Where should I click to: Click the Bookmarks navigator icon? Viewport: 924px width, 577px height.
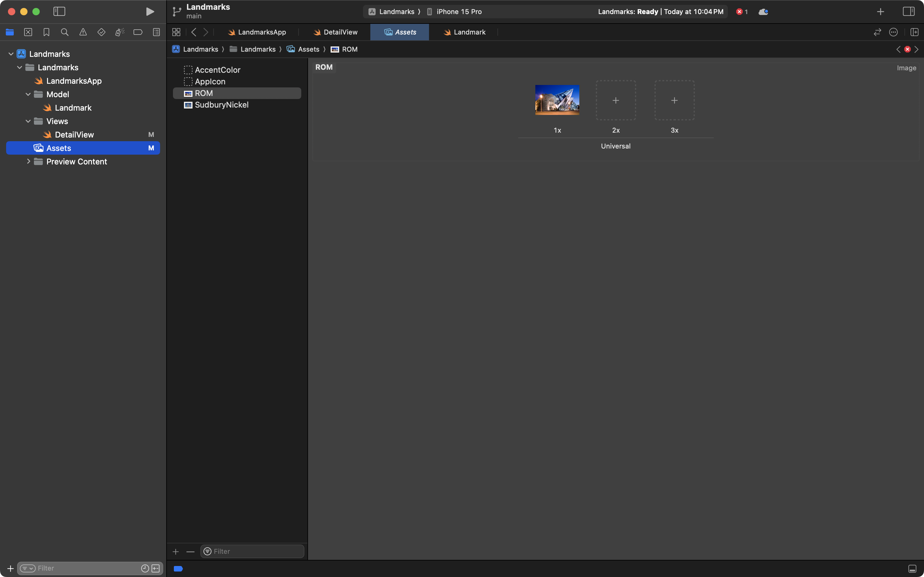(x=46, y=32)
